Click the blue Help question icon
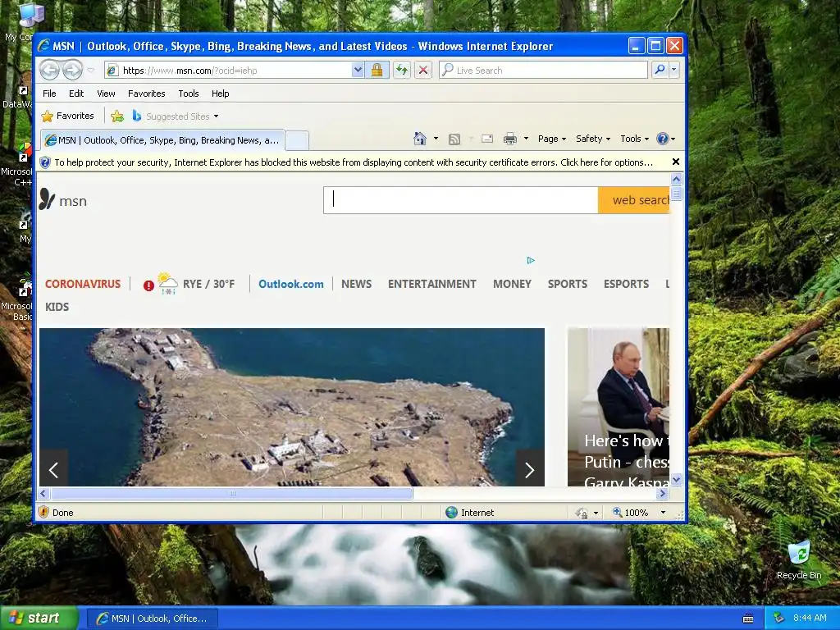The height and width of the screenshot is (630, 840). pos(663,139)
